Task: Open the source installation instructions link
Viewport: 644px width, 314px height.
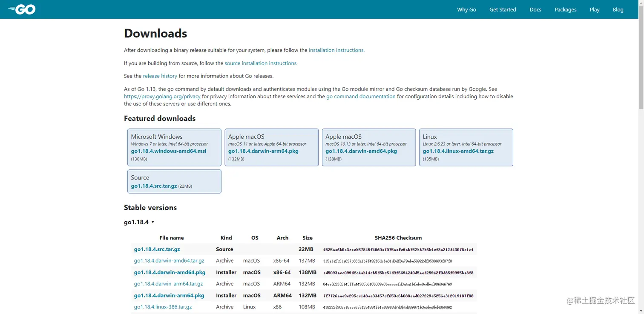Action: click(260, 63)
